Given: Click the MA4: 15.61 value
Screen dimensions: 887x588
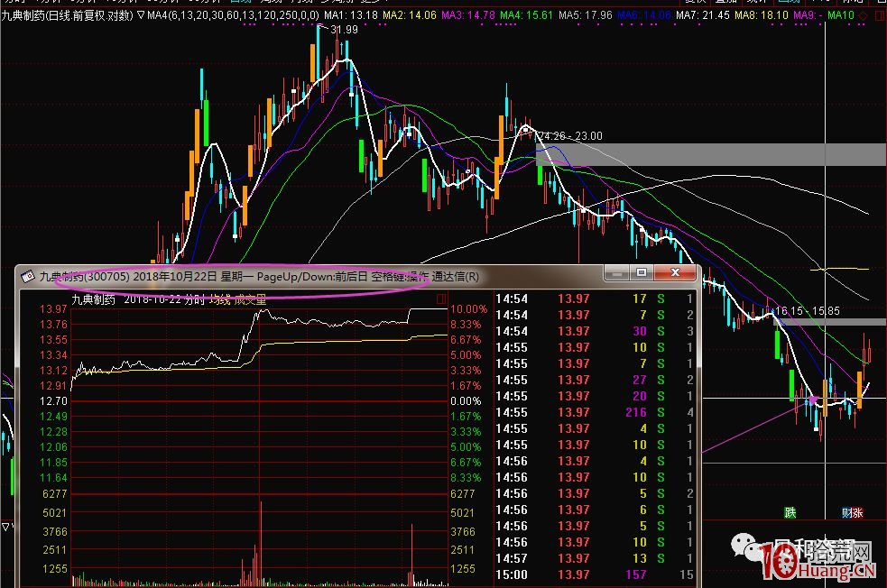Looking at the screenshot, I should click(x=527, y=15).
